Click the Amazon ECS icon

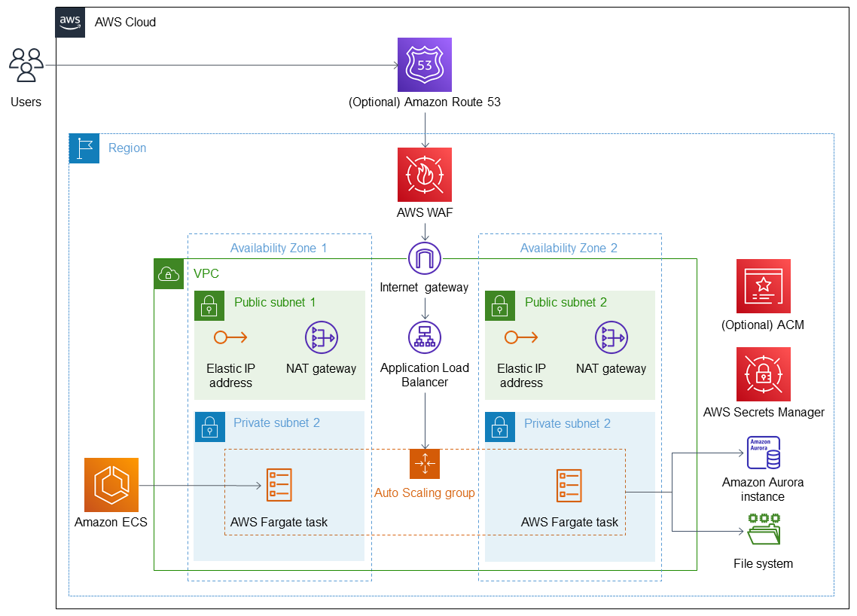coord(111,485)
